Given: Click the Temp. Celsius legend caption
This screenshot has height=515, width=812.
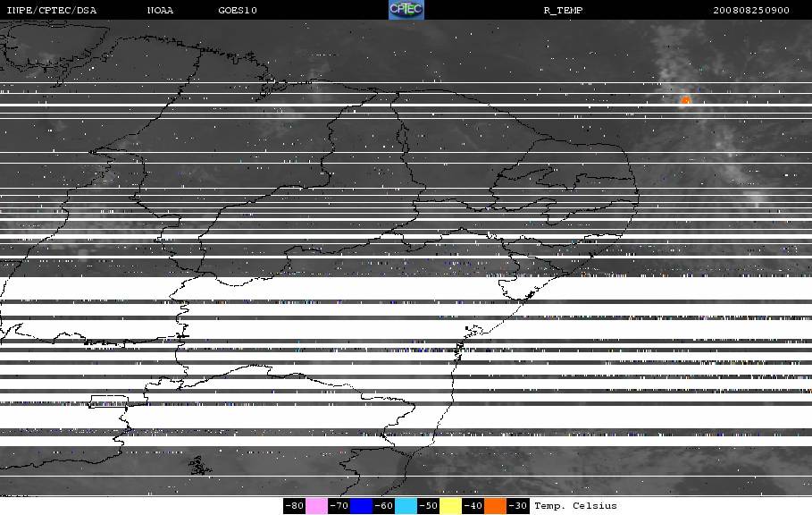Looking at the screenshot, I should 575,506.
